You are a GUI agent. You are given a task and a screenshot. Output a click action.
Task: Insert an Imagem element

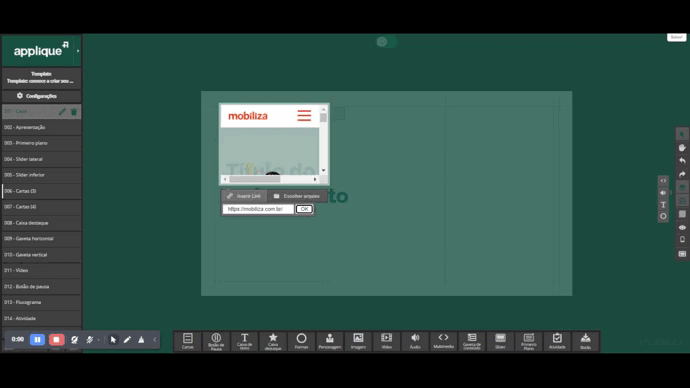tap(358, 341)
